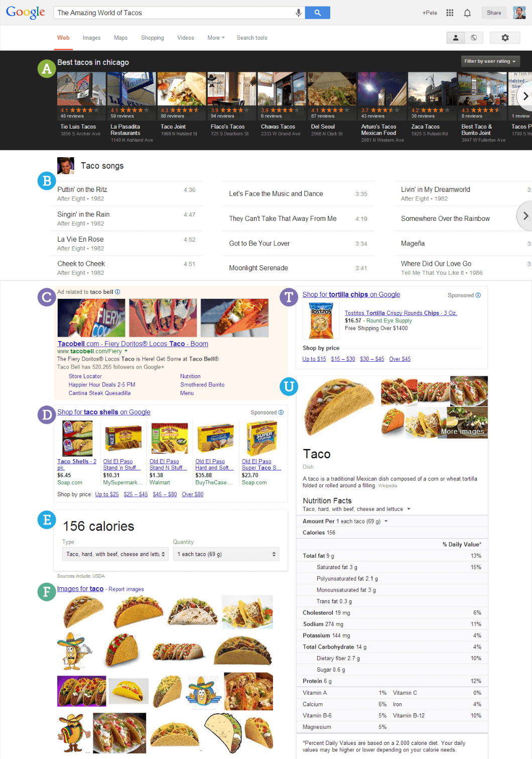Image resolution: width=532 pixels, height=759 pixels.
Task: Switch to global results with the globe icon
Action: (x=474, y=38)
